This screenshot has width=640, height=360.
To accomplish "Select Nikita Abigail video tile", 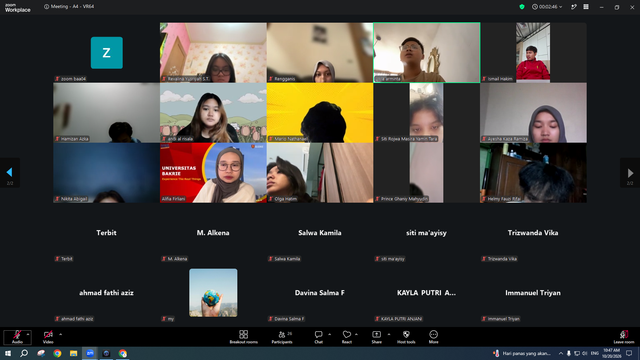I will tap(106, 173).
